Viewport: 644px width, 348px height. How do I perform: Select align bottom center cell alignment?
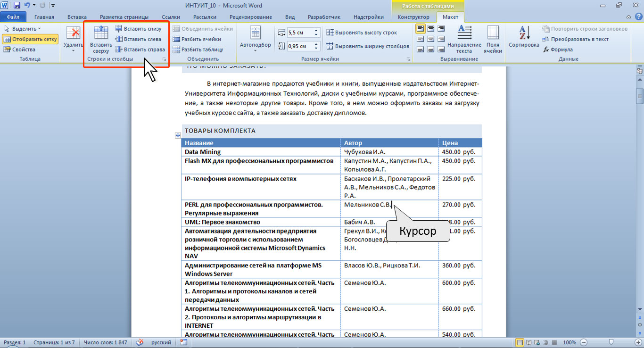point(430,49)
